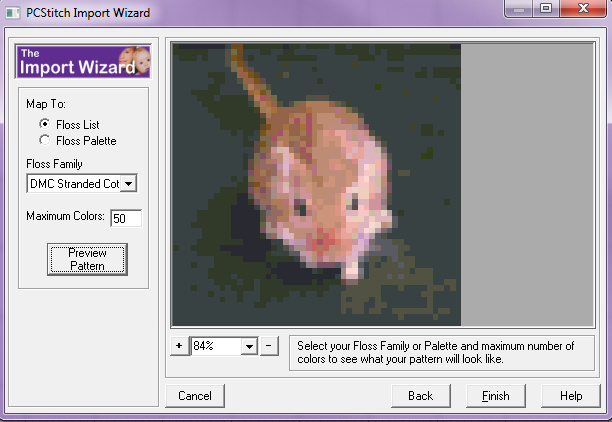Click the Import Wizard banner logo

pos(83,62)
